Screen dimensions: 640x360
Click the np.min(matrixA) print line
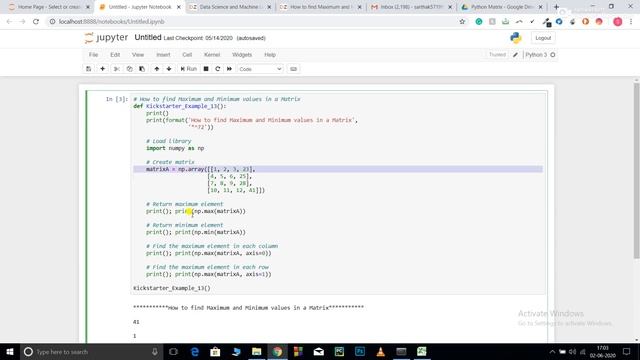click(x=196, y=232)
